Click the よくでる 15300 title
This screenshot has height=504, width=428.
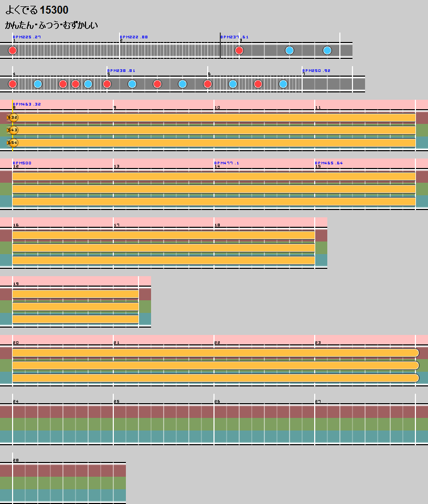37,10
